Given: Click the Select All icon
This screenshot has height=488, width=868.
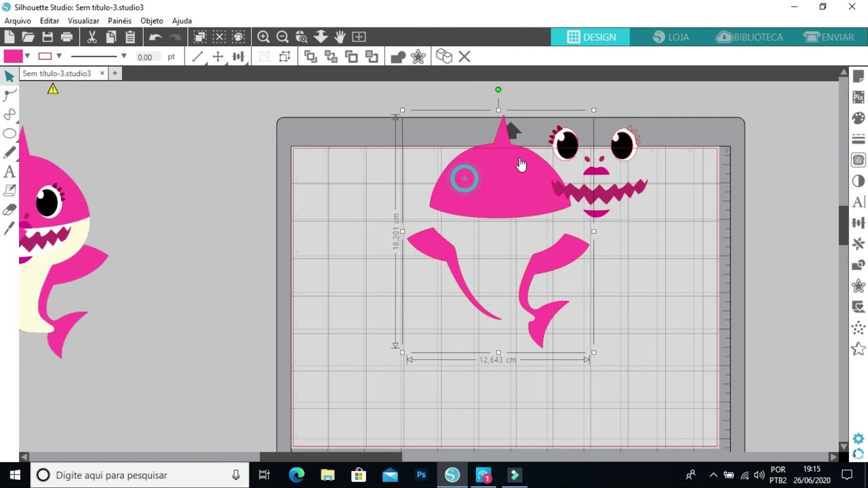Looking at the screenshot, I should coord(200,37).
